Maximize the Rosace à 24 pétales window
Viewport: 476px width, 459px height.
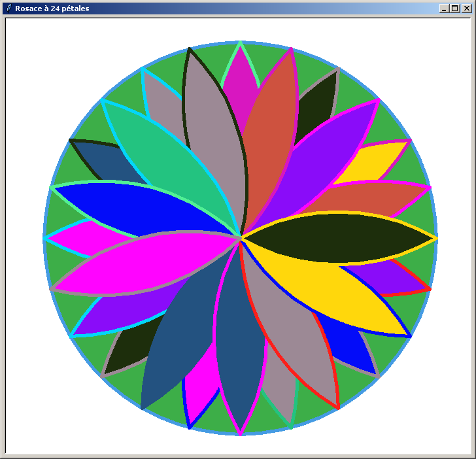(455, 8)
